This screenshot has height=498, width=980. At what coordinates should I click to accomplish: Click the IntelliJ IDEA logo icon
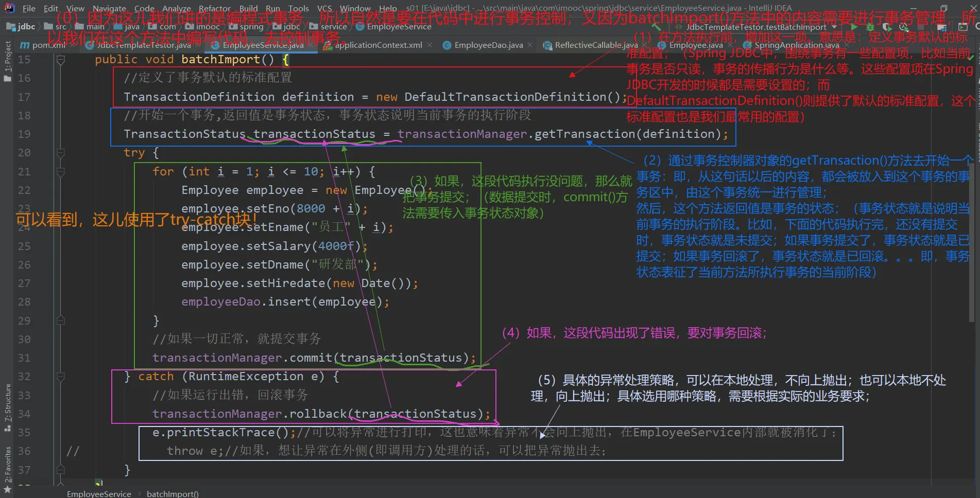pyautogui.click(x=10, y=8)
